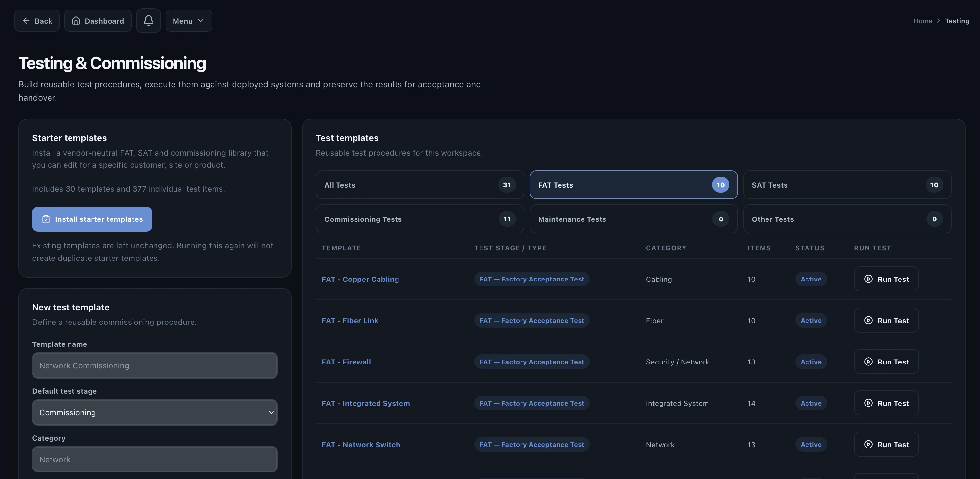Screen dimensions: 980x479
Task: Click the Active status of Copper Cabling
Action: point(811,279)
